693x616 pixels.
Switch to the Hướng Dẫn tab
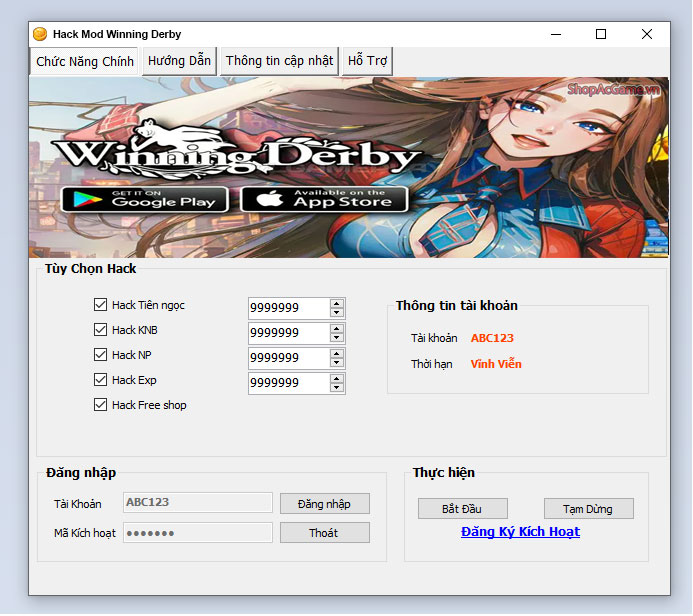(x=179, y=61)
